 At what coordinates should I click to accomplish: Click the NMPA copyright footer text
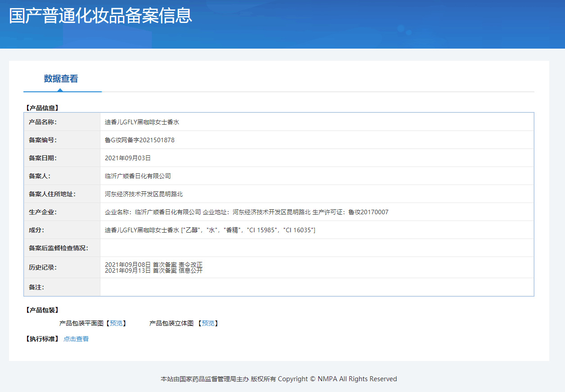(x=279, y=379)
